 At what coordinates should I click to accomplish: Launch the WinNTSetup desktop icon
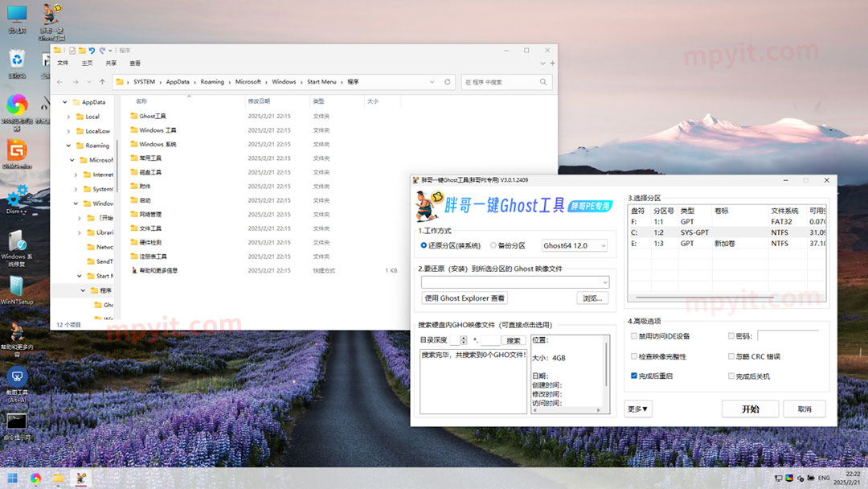17,290
